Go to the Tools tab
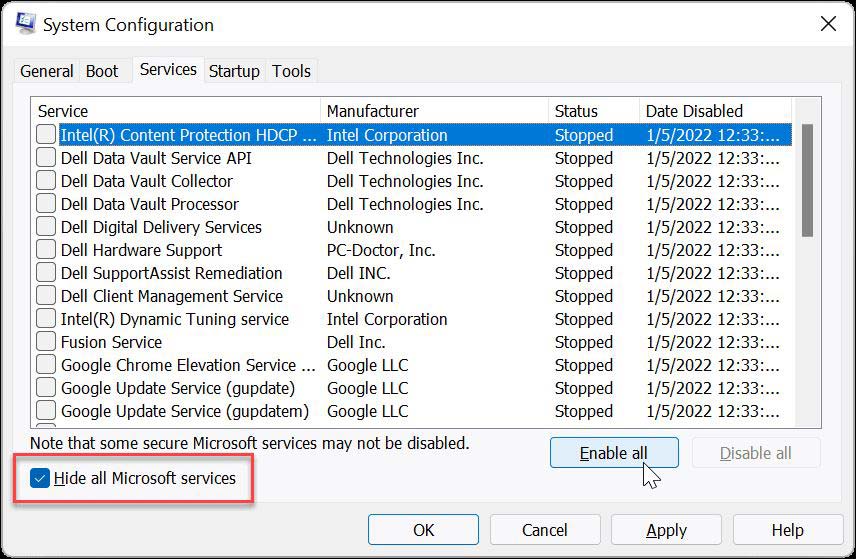The width and height of the screenshot is (856, 559). [291, 71]
